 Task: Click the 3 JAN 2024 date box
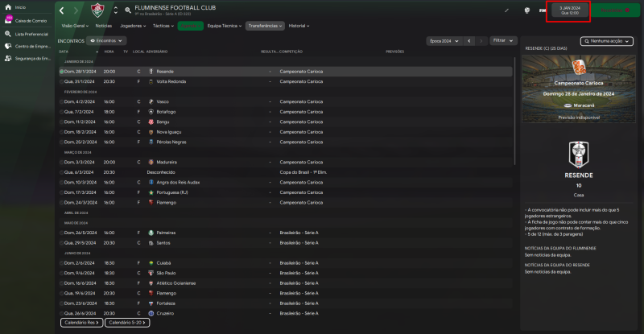568,10
